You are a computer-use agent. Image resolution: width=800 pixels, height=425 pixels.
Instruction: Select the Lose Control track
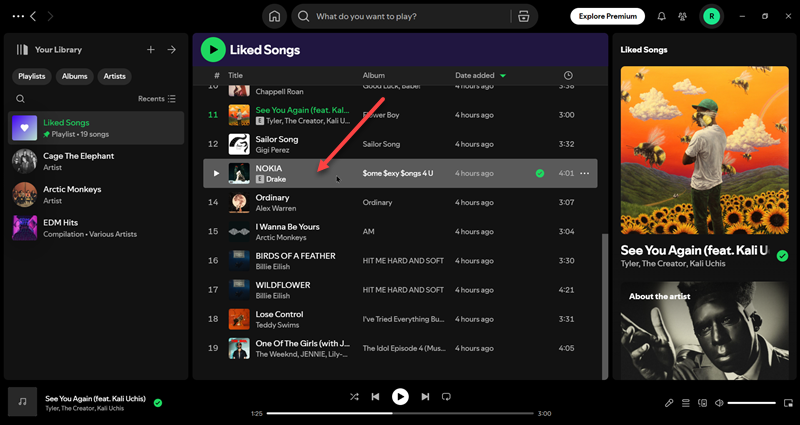279,314
